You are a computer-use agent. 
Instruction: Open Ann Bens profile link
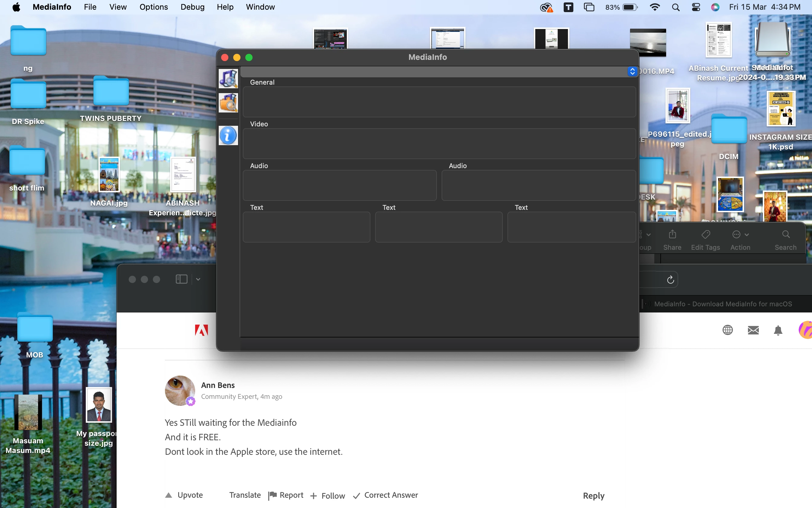(218, 385)
